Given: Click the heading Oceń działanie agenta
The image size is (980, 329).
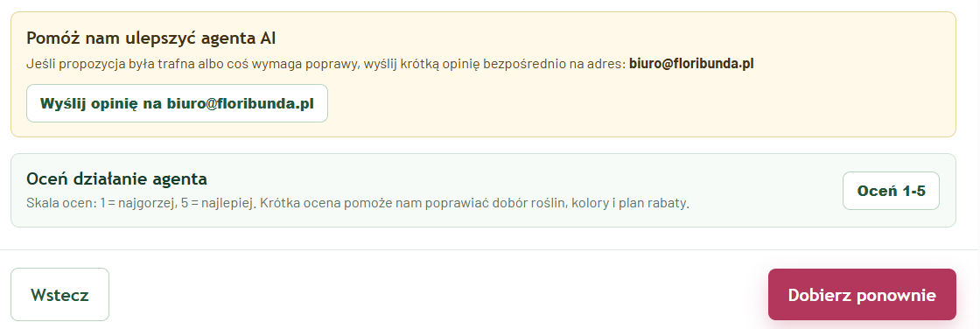Looking at the screenshot, I should [x=117, y=178].
